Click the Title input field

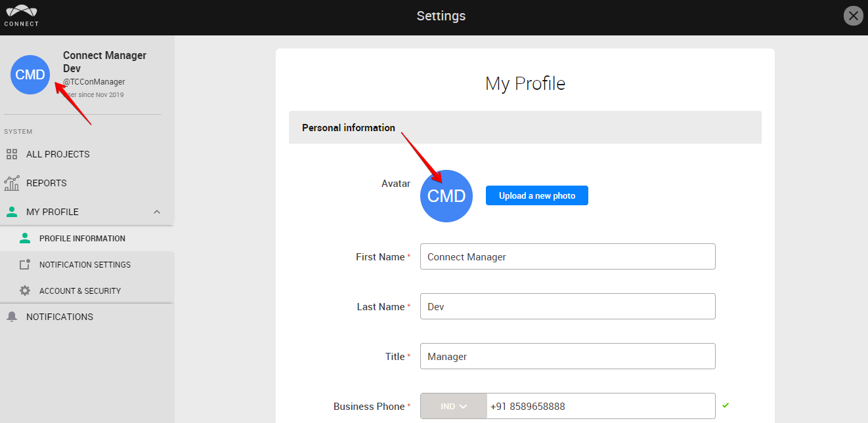point(568,356)
